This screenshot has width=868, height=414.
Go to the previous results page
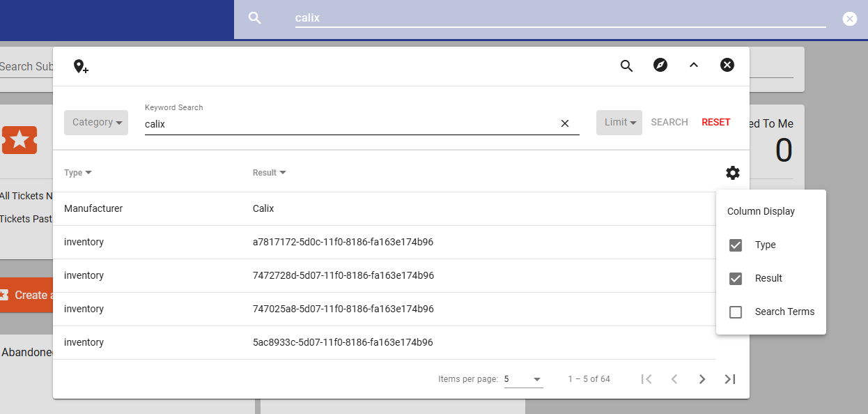(x=674, y=379)
